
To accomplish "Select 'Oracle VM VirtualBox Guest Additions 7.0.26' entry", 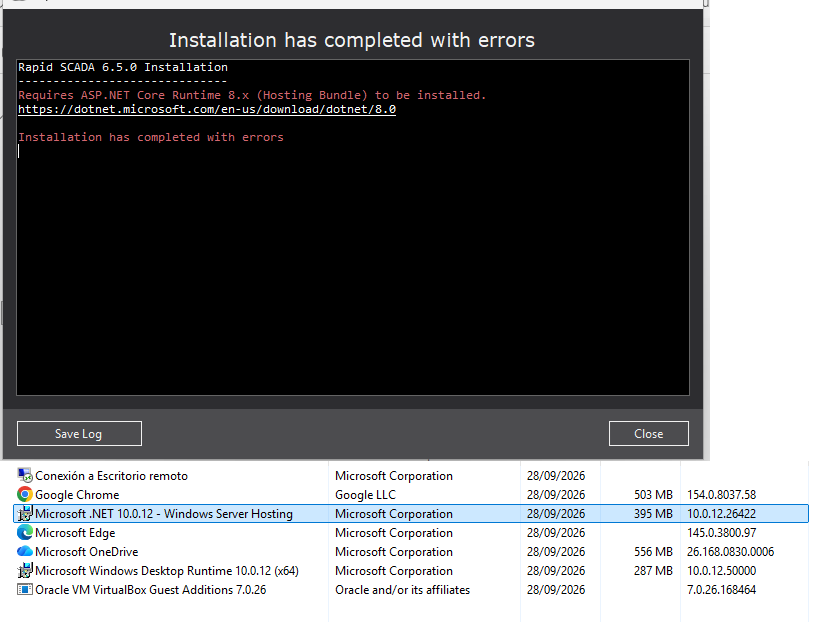I will coord(150,590).
